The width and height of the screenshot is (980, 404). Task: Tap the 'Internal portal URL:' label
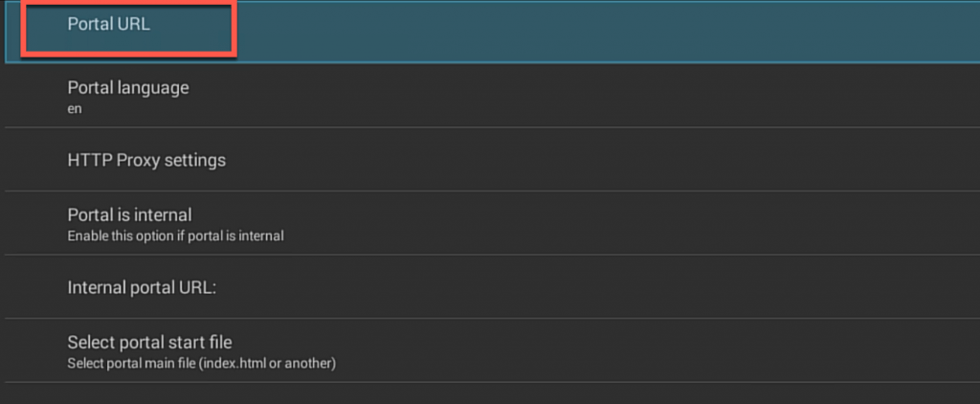click(142, 287)
